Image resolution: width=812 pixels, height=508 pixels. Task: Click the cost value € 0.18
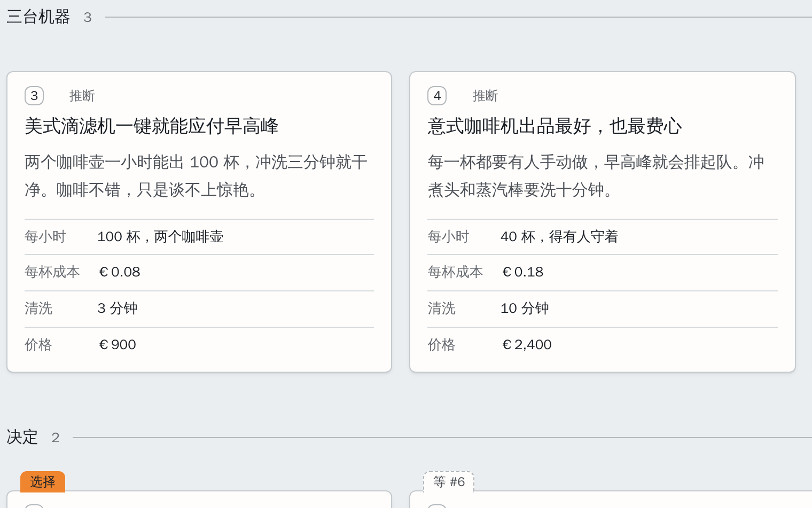click(x=523, y=272)
